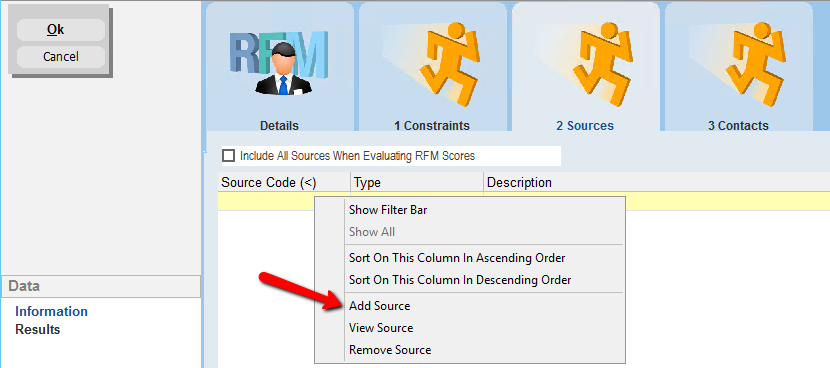Select the 2 Sources tab label
The height and width of the screenshot is (368, 830).
tap(585, 126)
